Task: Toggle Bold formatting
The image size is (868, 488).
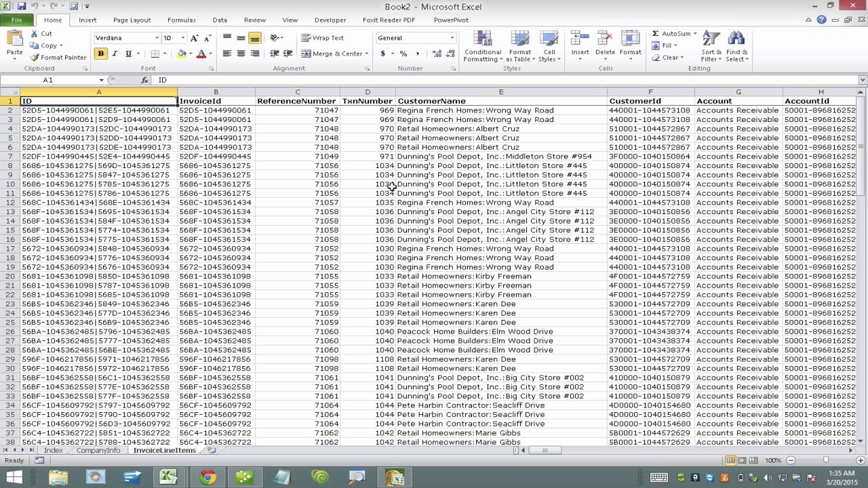Action: point(101,54)
